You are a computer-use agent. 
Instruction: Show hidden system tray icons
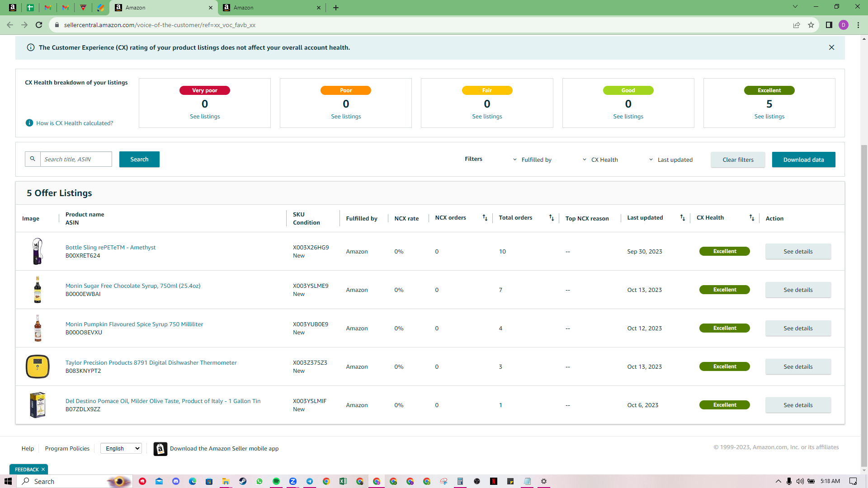pyautogui.click(x=778, y=481)
